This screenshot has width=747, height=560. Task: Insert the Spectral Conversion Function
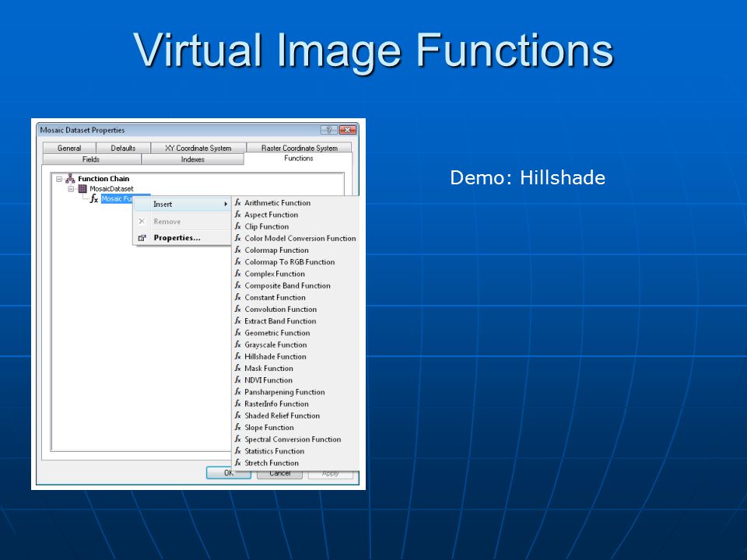pos(296,439)
